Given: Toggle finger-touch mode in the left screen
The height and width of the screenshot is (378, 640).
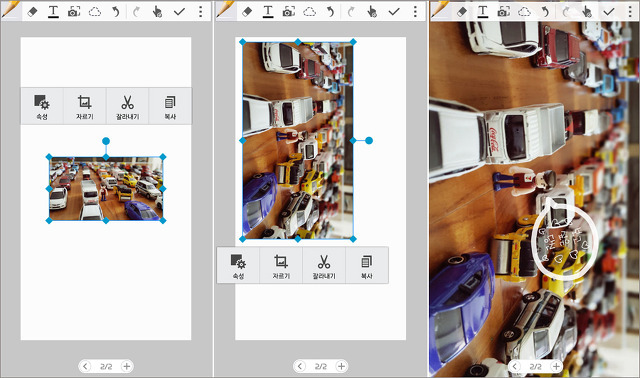Looking at the screenshot, I should [158, 12].
